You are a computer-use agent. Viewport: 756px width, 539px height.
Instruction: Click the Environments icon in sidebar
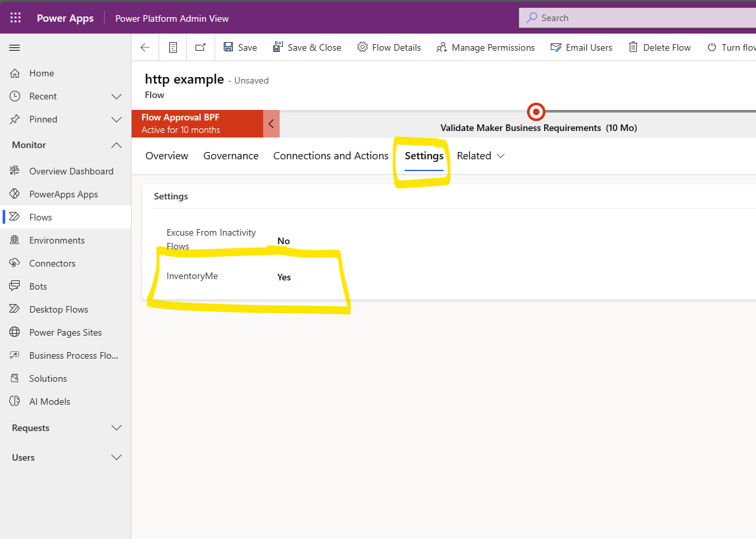pyautogui.click(x=15, y=240)
